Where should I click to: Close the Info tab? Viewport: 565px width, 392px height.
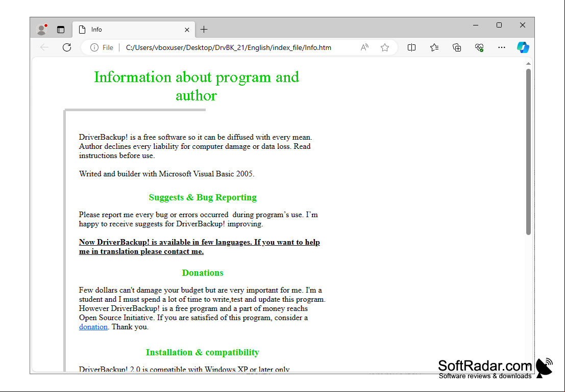pos(187,30)
